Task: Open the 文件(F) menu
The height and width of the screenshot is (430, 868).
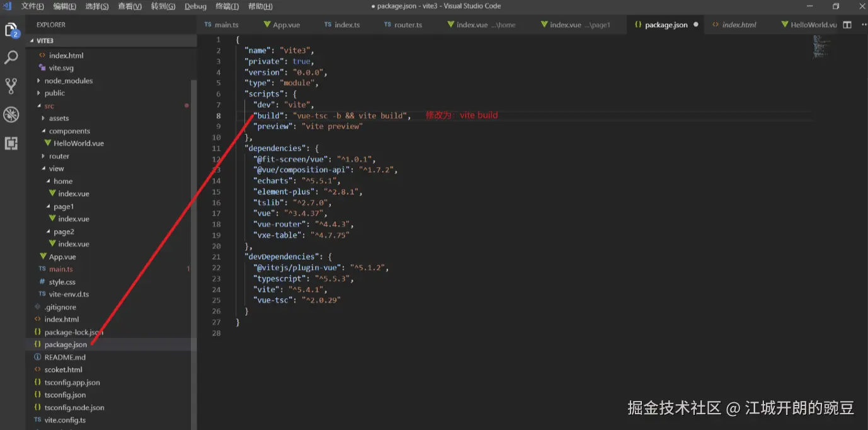Action: point(33,6)
